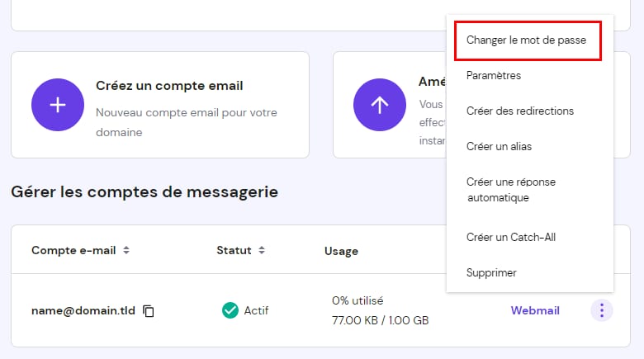Click the name@domain.tld email address
The image size is (644, 359).
(x=83, y=311)
